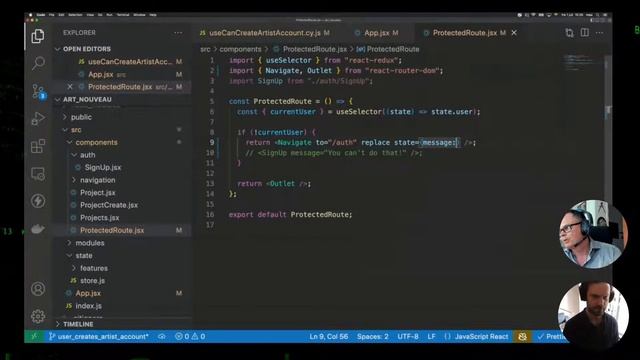Image resolution: width=640 pixels, height=360 pixels.
Task: Open the Explorer view in activity bar
Action: pos(38,36)
